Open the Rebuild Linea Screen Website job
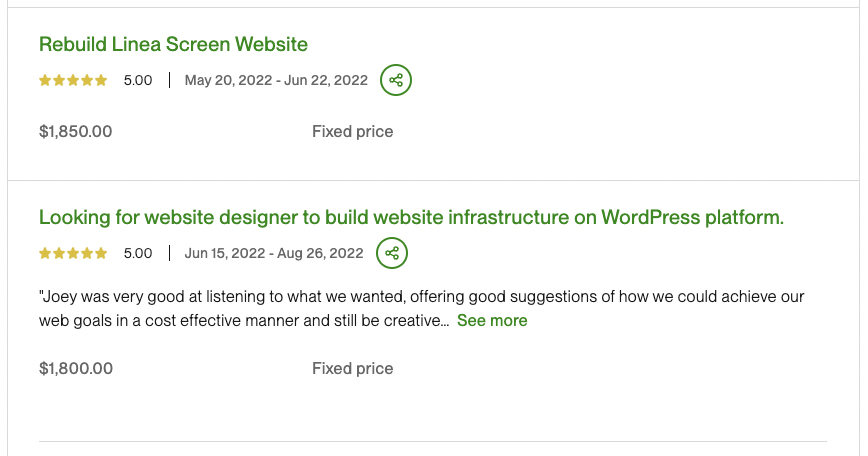This screenshot has height=456, width=868. [173, 44]
